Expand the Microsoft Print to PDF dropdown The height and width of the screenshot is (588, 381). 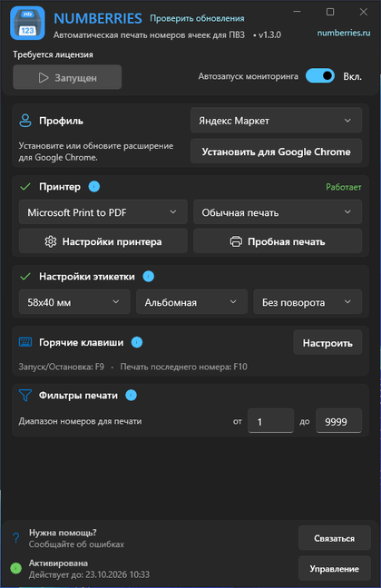point(103,212)
